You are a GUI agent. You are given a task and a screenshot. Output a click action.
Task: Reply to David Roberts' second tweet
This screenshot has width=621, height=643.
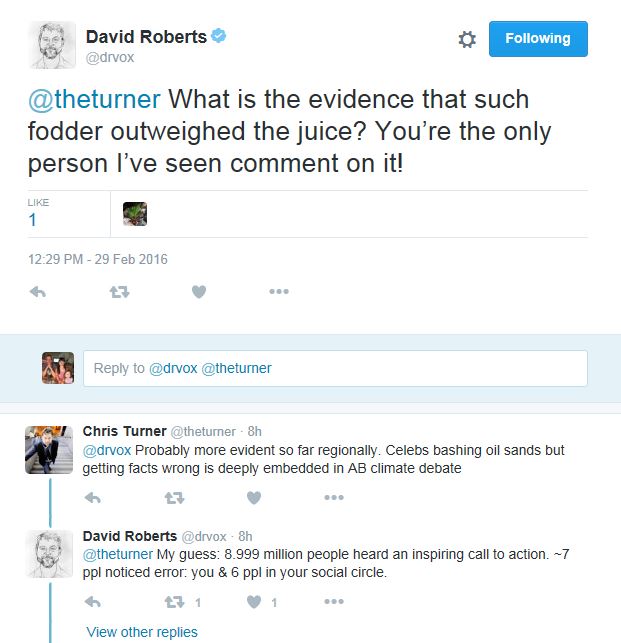click(93, 602)
